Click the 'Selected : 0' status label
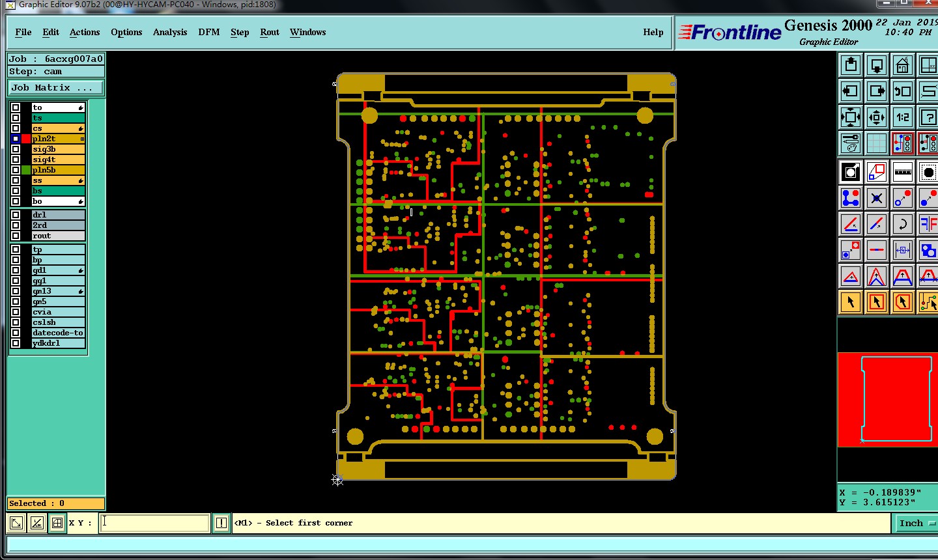This screenshot has width=938, height=560. 56,503
